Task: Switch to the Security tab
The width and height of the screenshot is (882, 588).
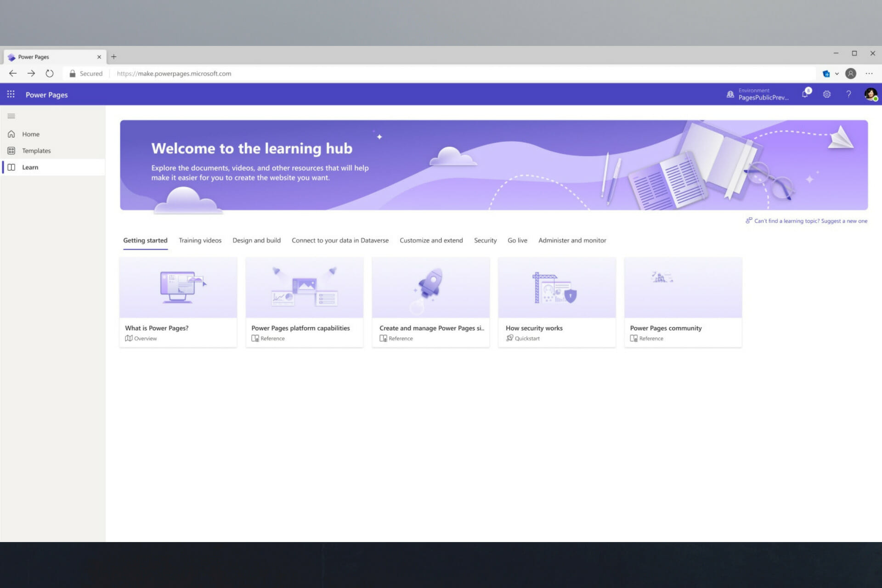Action: coord(485,240)
